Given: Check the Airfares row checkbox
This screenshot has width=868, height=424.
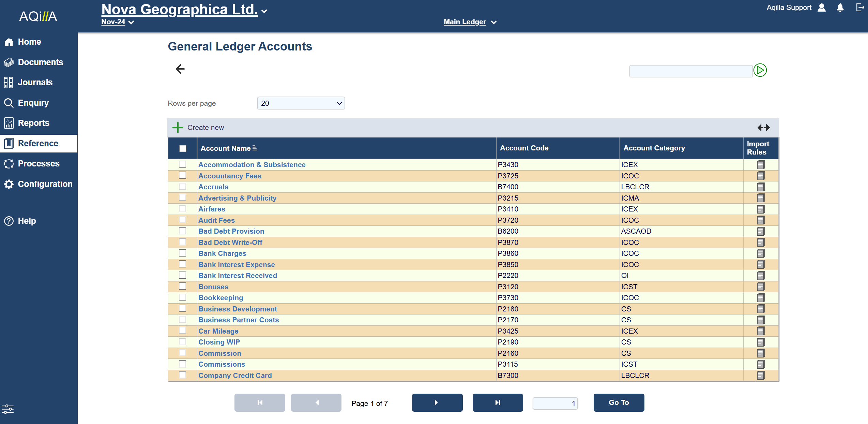Looking at the screenshot, I should [183, 209].
